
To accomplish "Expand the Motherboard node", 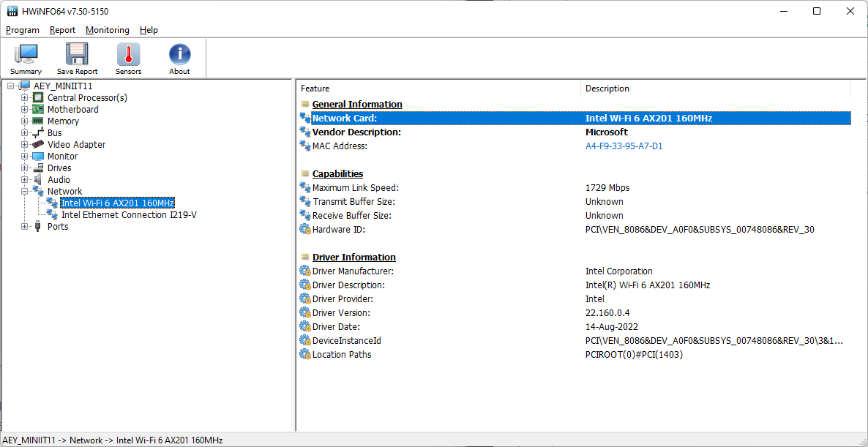I will tap(24, 110).
